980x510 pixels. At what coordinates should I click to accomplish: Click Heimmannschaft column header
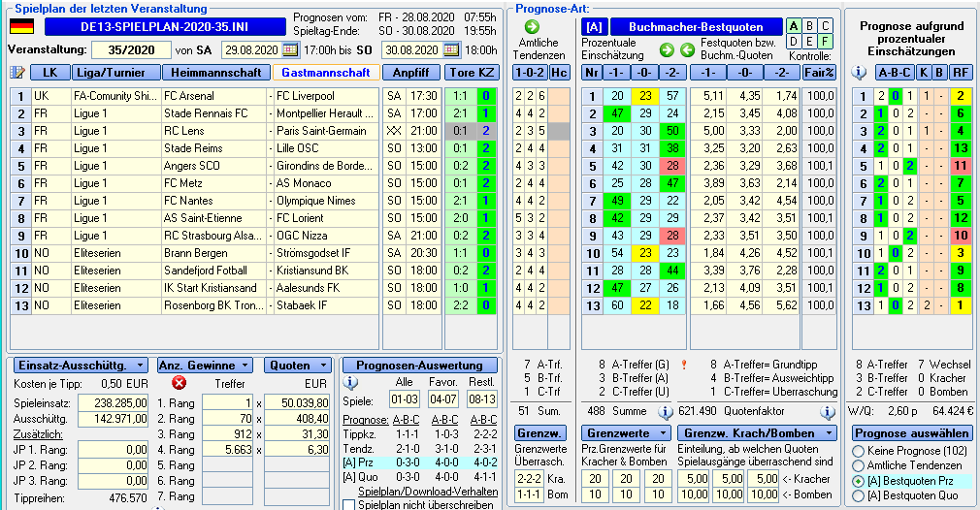pos(216,73)
